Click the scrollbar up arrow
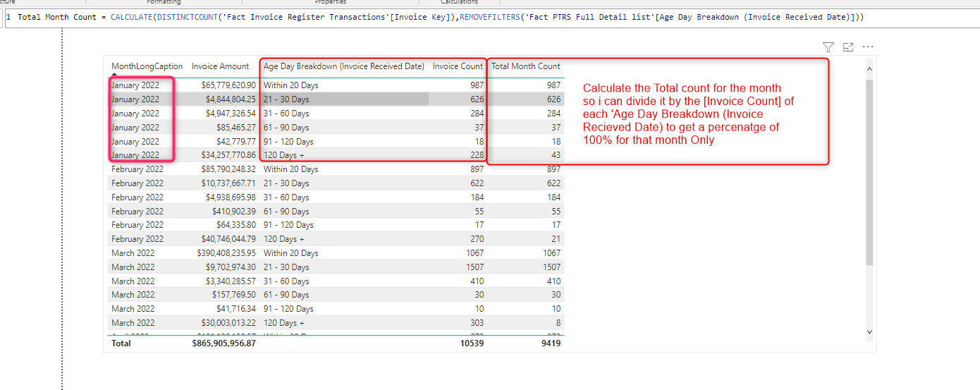Screen dimensions: 980x390 [869, 69]
